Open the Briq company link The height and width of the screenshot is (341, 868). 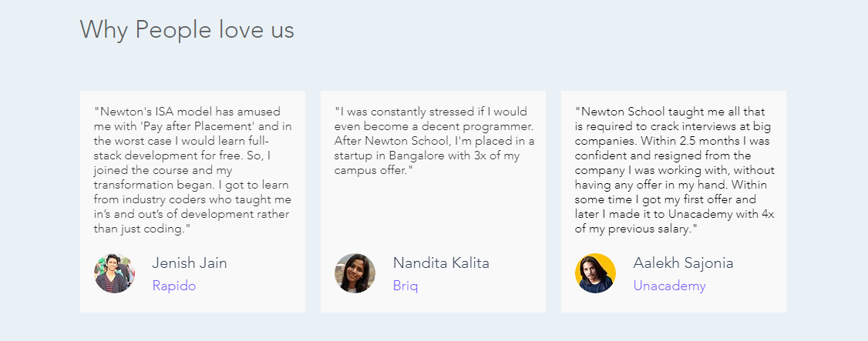405,286
